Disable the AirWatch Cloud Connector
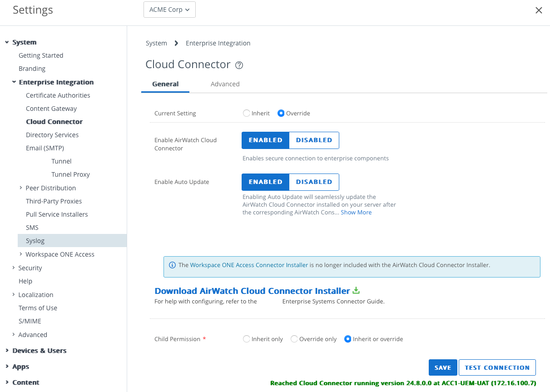 point(314,140)
